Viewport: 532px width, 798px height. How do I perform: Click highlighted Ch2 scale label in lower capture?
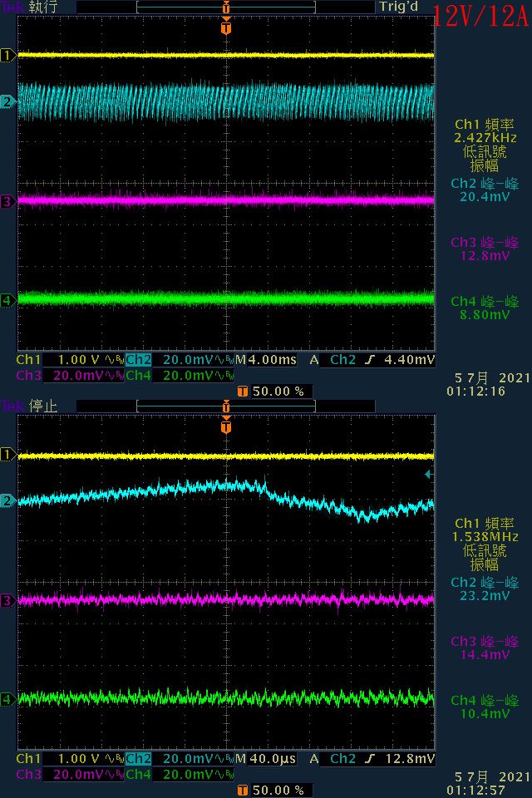pyautogui.click(x=139, y=759)
